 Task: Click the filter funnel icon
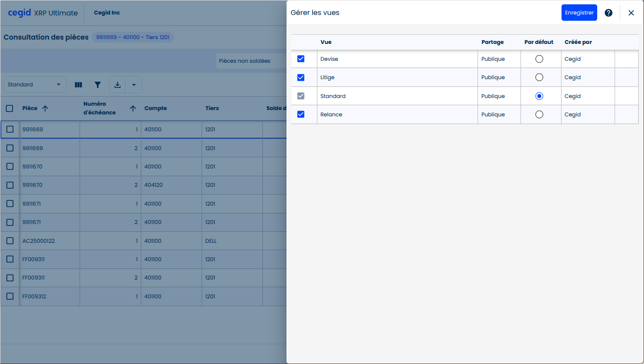pos(98,85)
